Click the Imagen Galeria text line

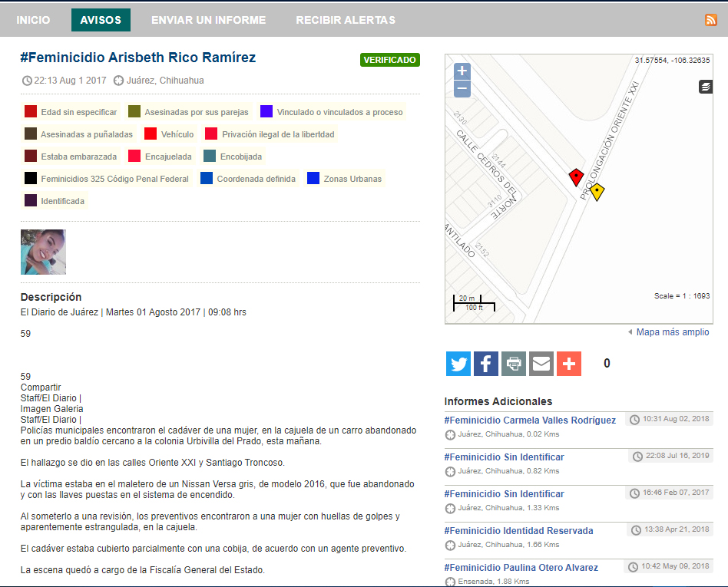[x=51, y=409]
